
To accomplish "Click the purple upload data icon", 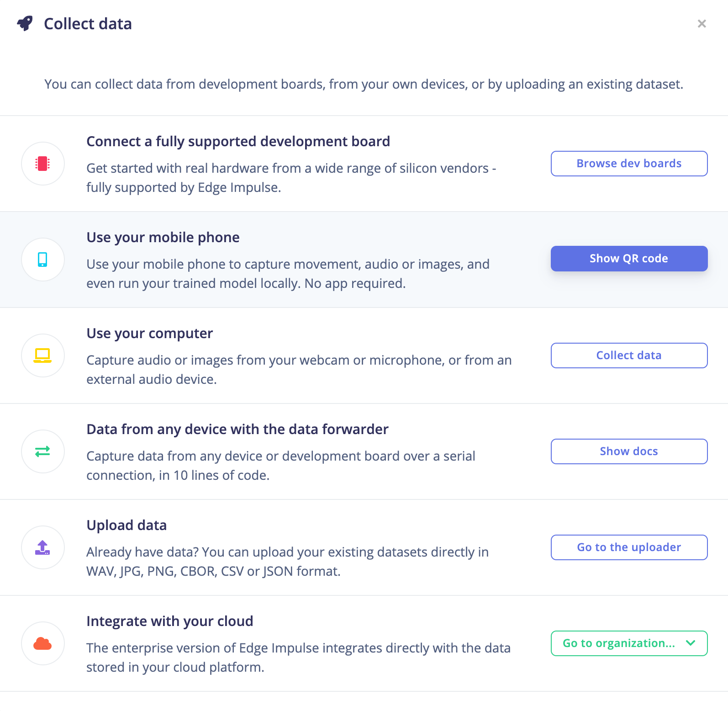I will click(42, 547).
